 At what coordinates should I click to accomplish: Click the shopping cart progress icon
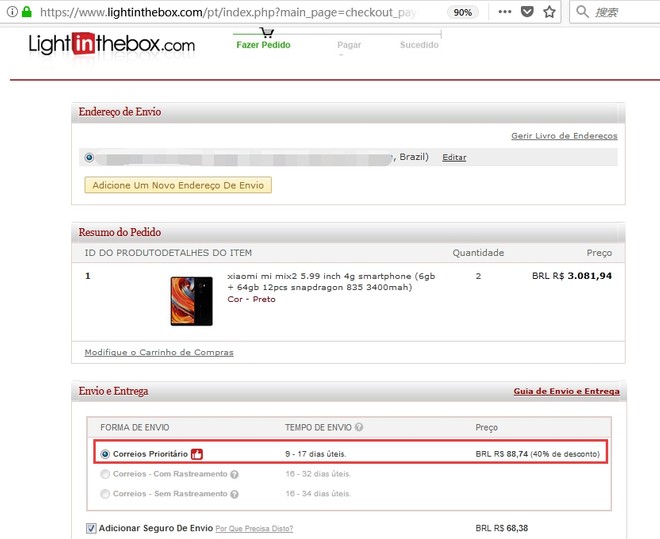pos(267,32)
